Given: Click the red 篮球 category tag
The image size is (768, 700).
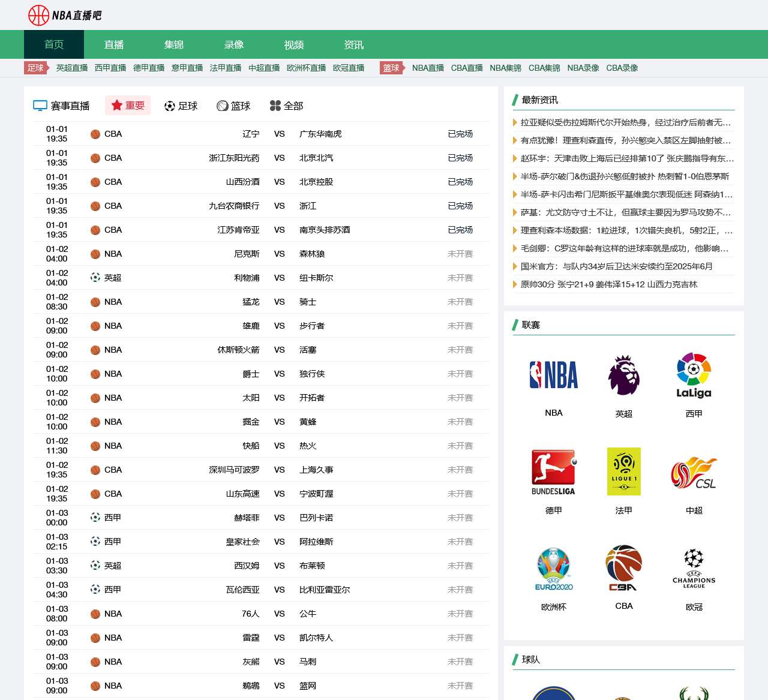Looking at the screenshot, I should coord(392,68).
